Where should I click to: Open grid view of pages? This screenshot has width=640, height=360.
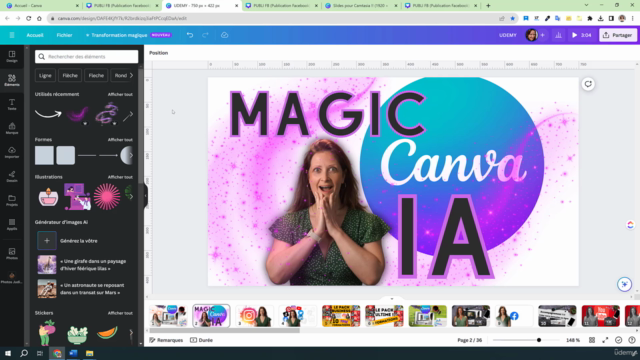(592, 340)
